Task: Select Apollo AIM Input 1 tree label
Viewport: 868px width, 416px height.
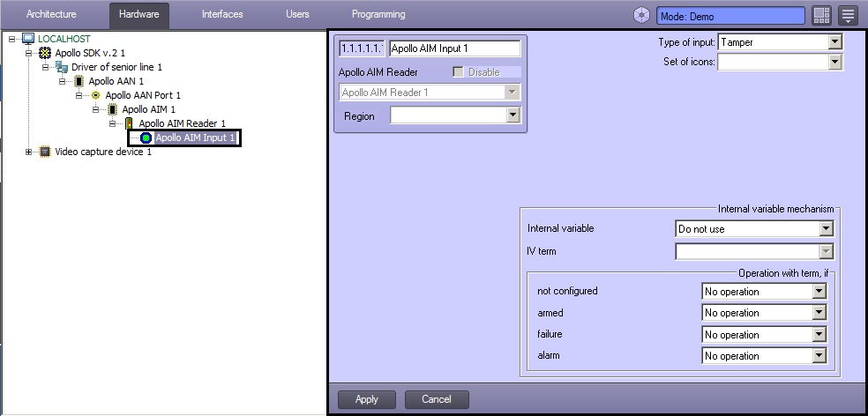Action: [x=195, y=137]
